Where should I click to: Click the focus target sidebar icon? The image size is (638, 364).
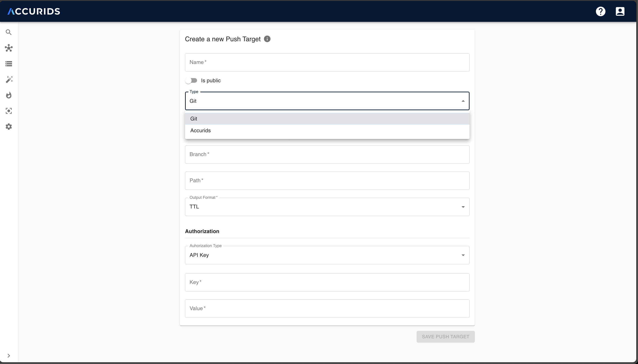point(9,111)
